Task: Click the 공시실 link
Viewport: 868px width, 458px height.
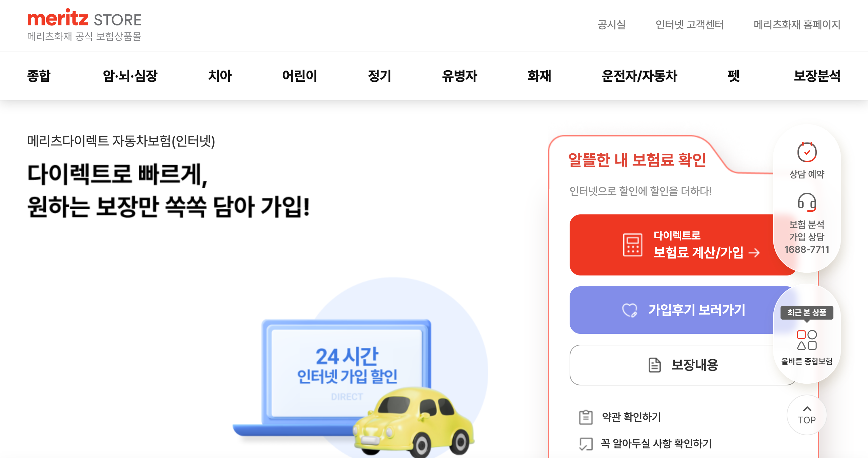Action: (x=612, y=24)
